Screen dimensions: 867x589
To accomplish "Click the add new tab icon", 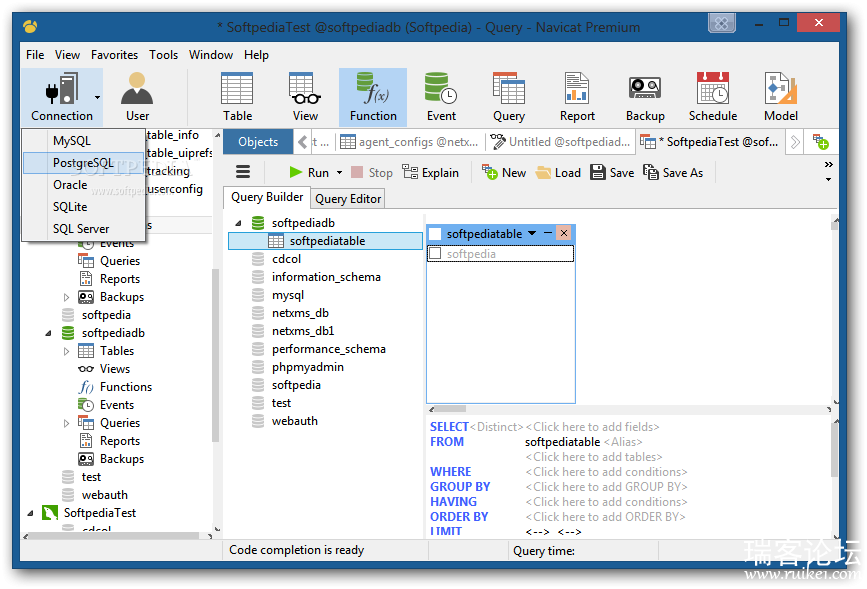I will tap(821, 142).
